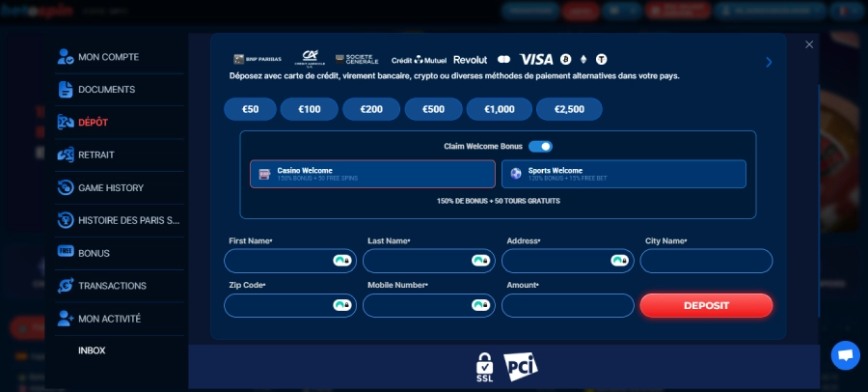Click the Amount input field
Viewport: 868px width, 392px height.
(x=567, y=306)
